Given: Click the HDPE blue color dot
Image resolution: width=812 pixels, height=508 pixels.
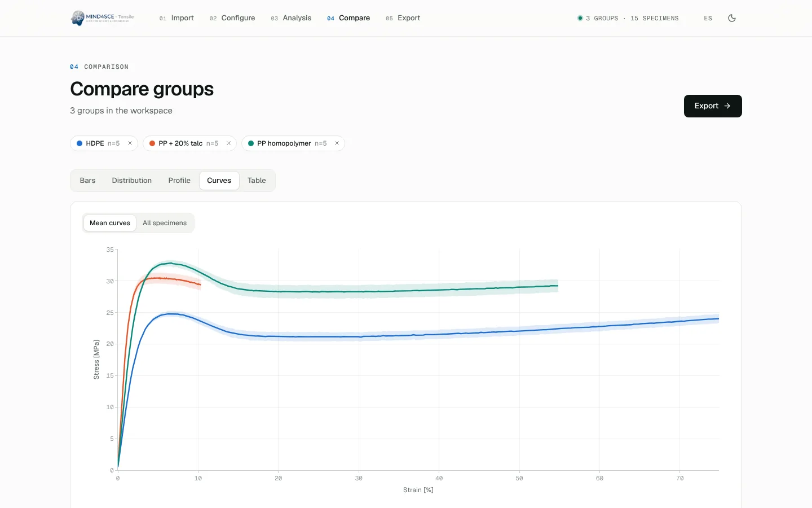Looking at the screenshot, I should coord(80,143).
